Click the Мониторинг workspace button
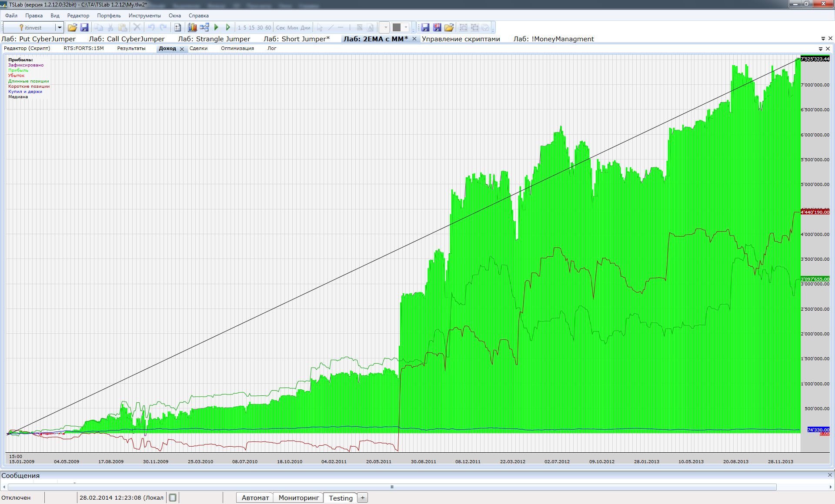 [x=298, y=498]
